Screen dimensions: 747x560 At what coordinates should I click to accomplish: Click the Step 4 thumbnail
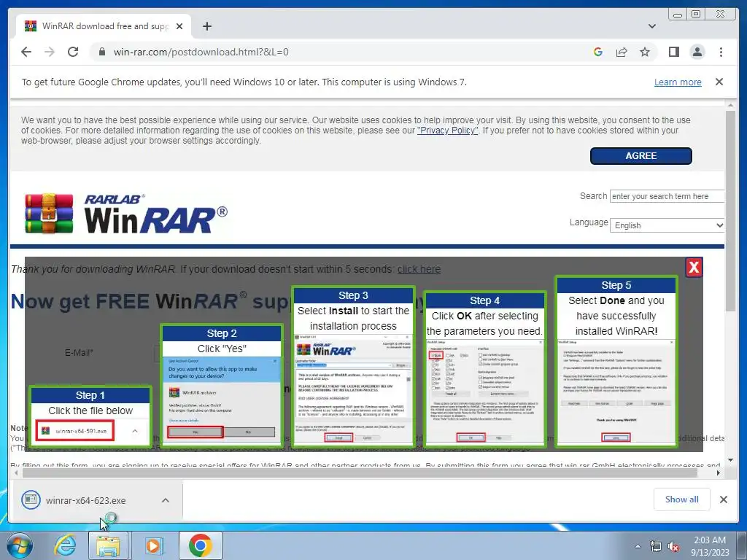click(x=485, y=370)
